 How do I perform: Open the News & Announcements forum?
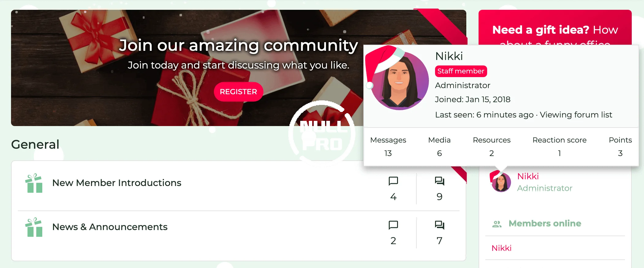(110, 227)
